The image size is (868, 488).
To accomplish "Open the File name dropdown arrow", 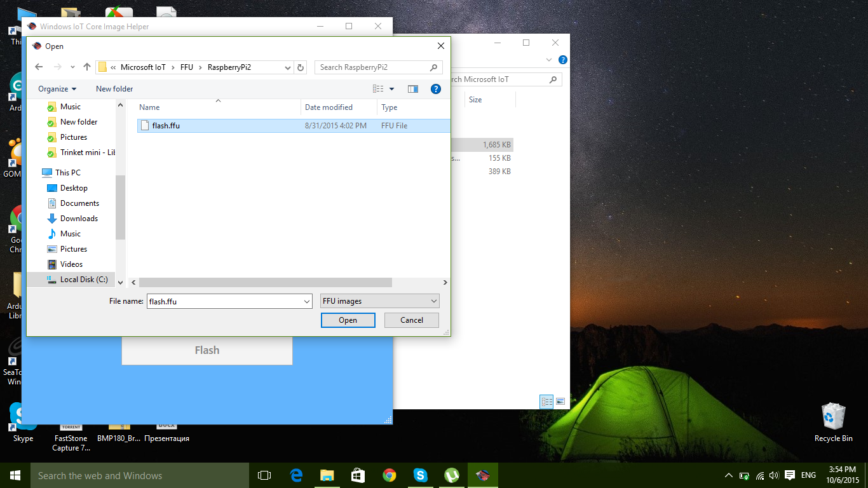I will tap(308, 301).
